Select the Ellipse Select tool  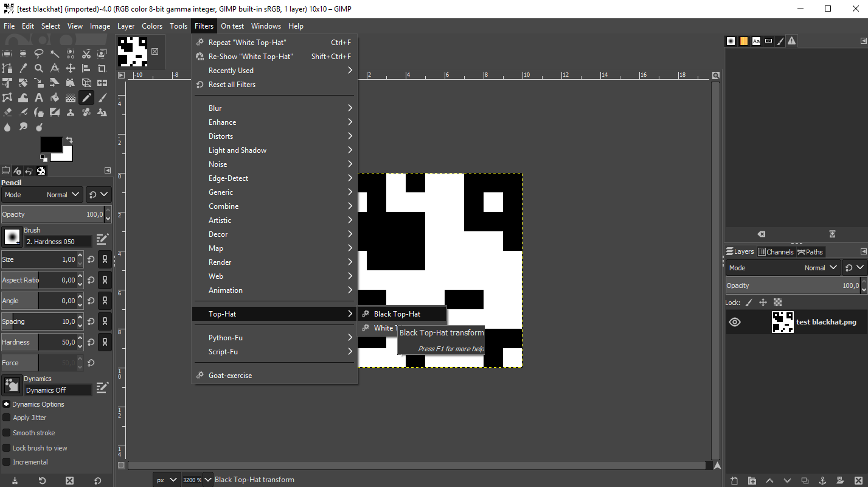pyautogui.click(x=23, y=54)
